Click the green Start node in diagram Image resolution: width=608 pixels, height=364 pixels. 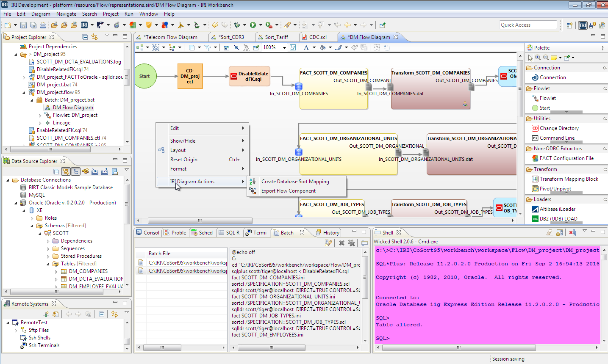pyautogui.click(x=144, y=76)
